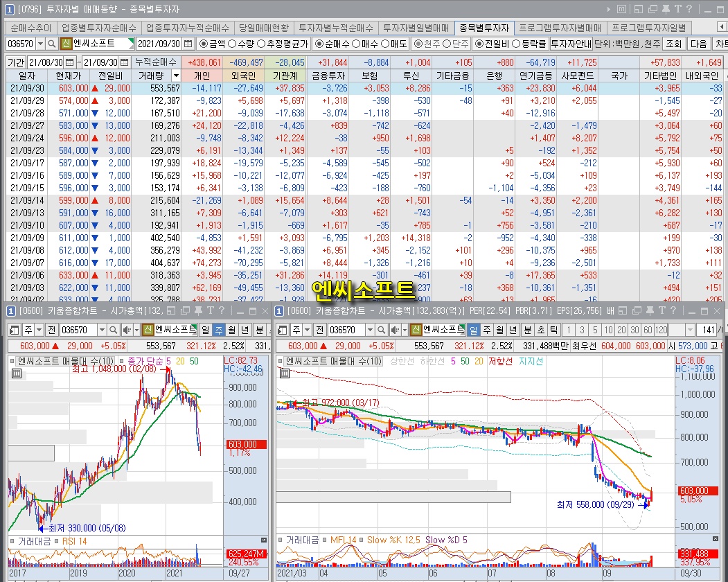
Task: Open 거래량 column dropdown arrow
Action: (175, 76)
